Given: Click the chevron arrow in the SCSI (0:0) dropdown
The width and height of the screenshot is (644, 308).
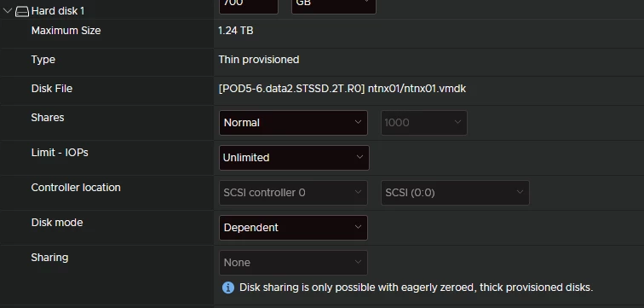Looking at the screenshot, I should coord(520,192).
